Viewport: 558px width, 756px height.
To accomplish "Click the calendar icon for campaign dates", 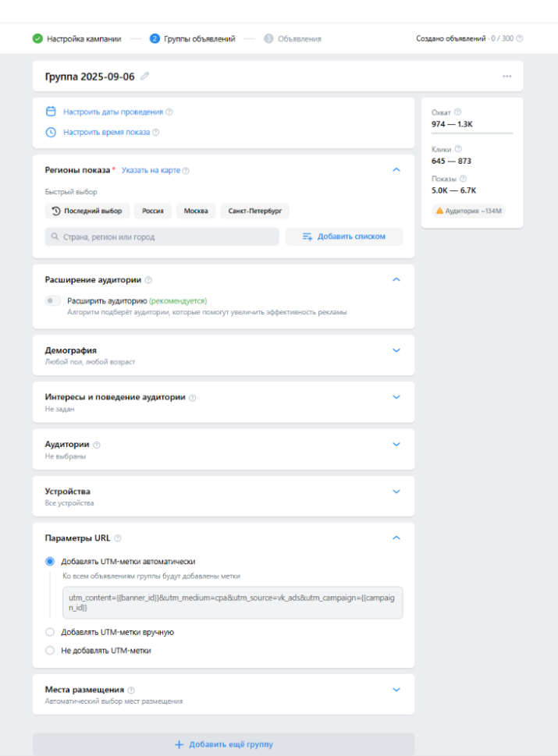I will tap(51, 112).
